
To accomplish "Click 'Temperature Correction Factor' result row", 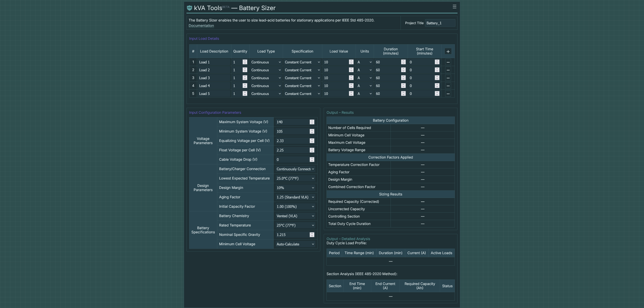I will pyautogui.click(x=391, y=165).
